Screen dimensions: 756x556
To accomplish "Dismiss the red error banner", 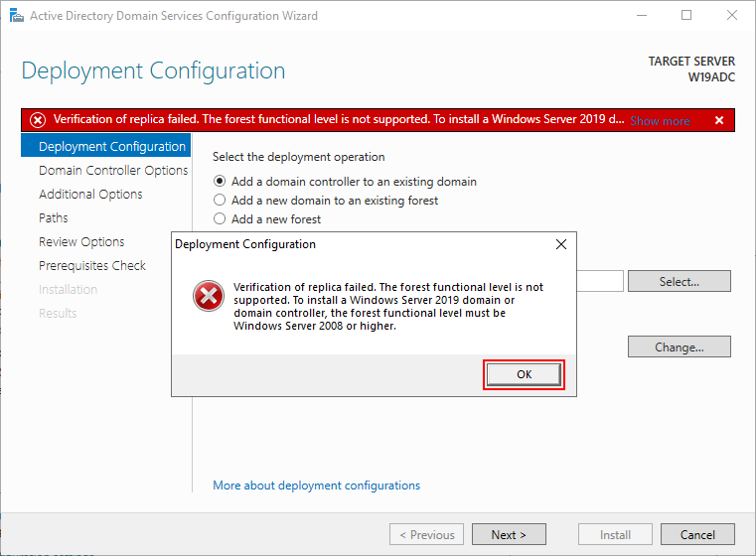I will click(719, 120).
